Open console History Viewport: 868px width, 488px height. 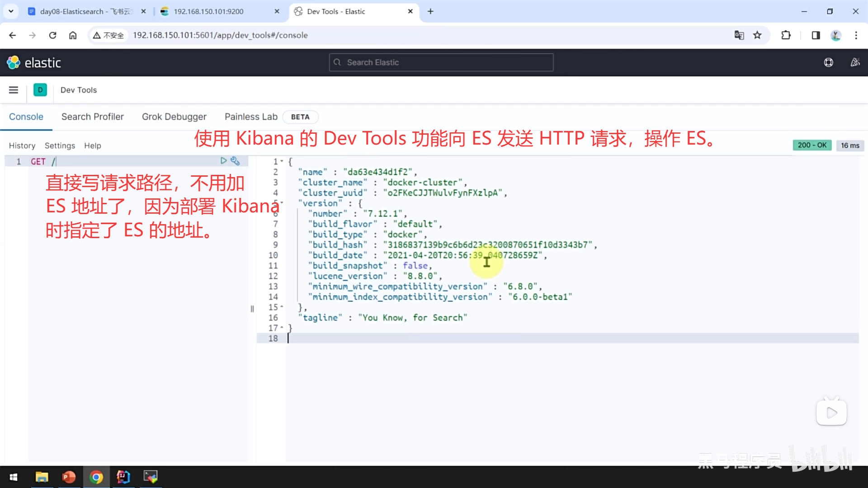pyautogui.click(x=22, y=145)
